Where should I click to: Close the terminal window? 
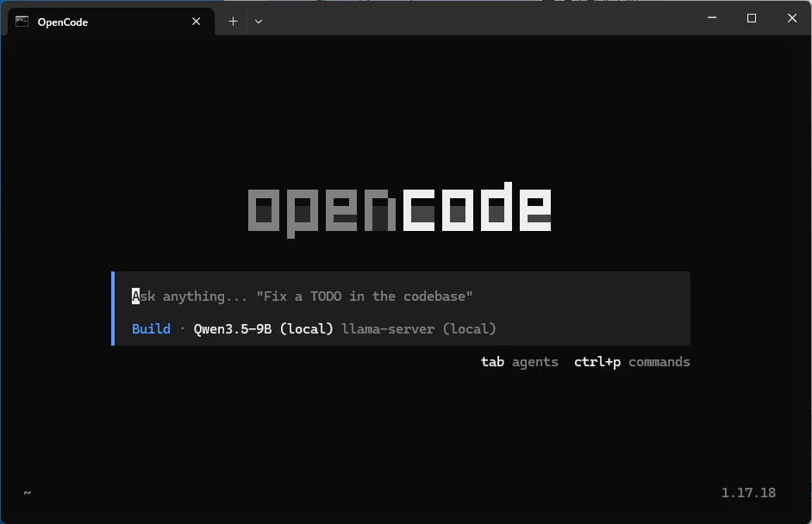pos(792,18)
